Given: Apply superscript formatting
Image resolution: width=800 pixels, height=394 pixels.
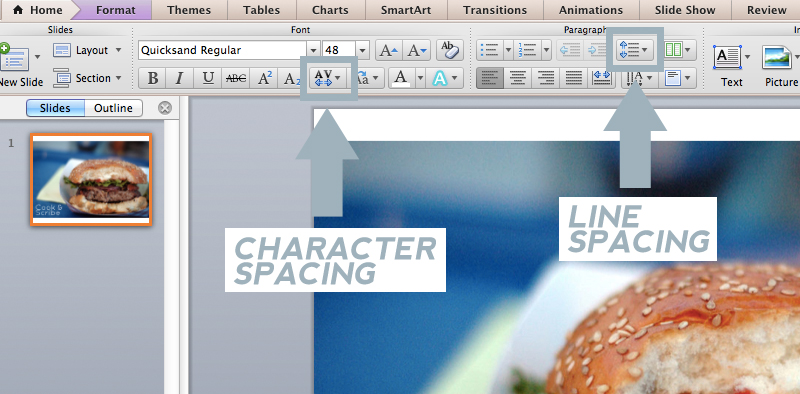Looking at the screenshot, I should 264,78.
